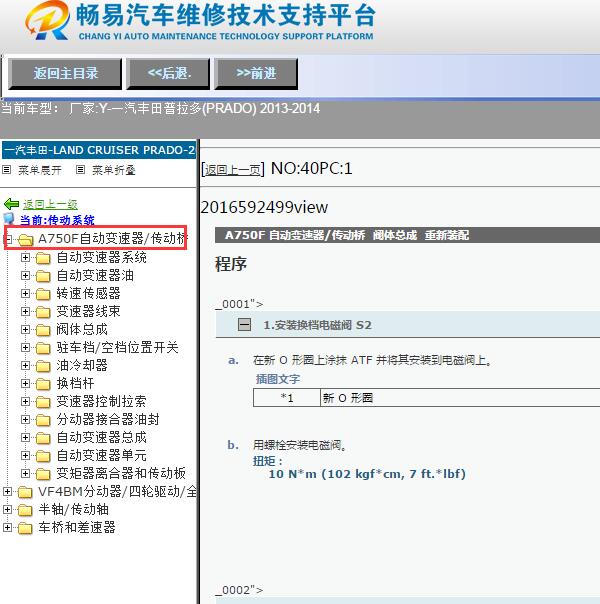Expand the 阀体总成 node

coord(25,329)
